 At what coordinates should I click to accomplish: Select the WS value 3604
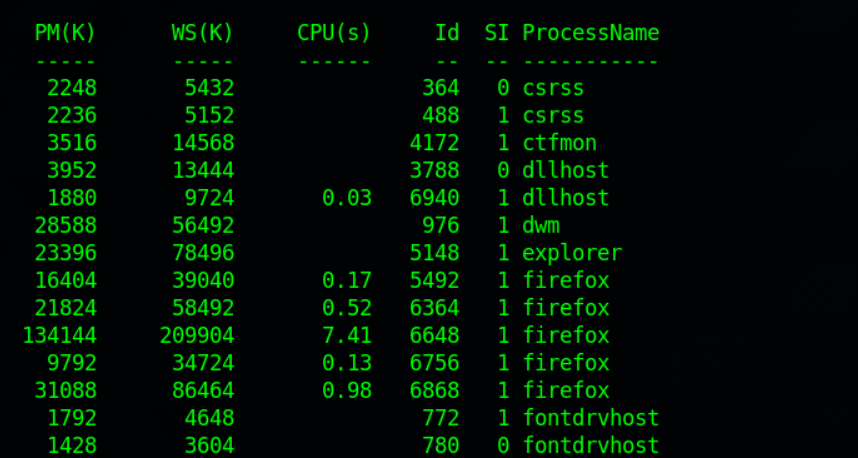(210, 445)
